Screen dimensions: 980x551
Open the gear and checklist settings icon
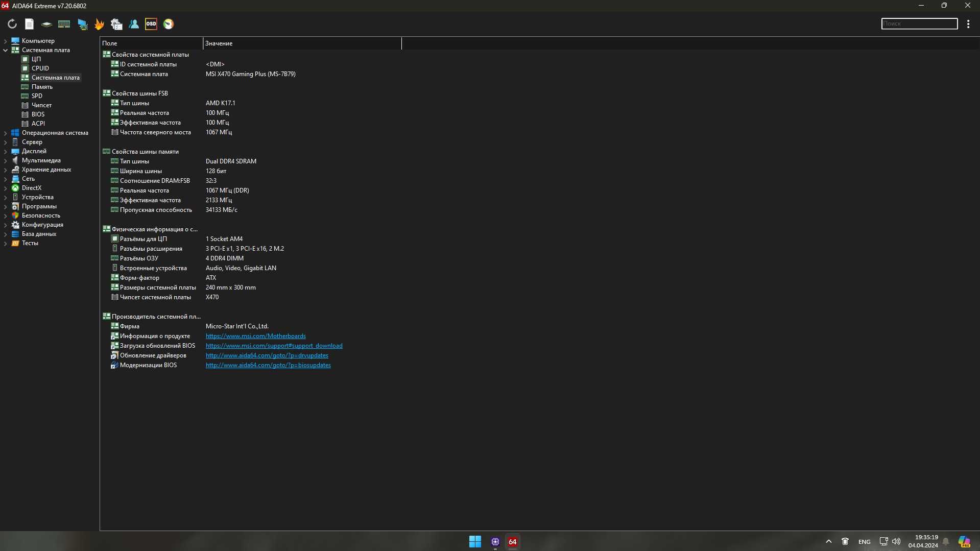pos(116,24)
